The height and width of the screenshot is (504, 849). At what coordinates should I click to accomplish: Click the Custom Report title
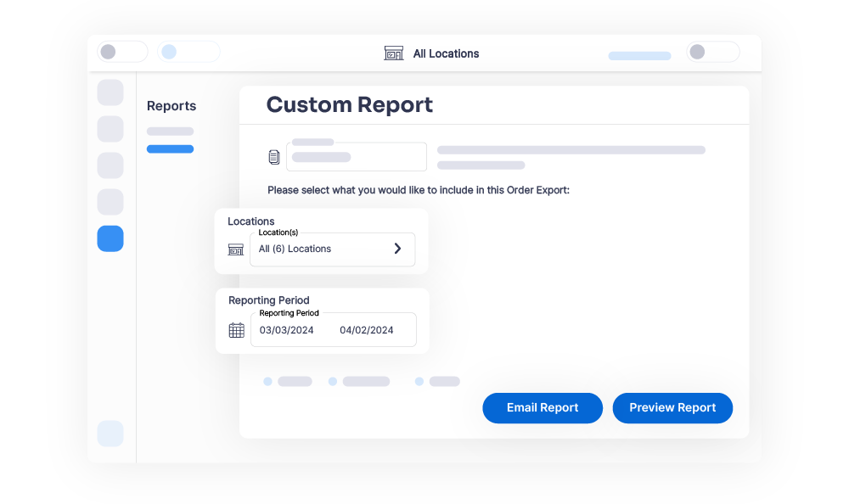pos(349,104)
